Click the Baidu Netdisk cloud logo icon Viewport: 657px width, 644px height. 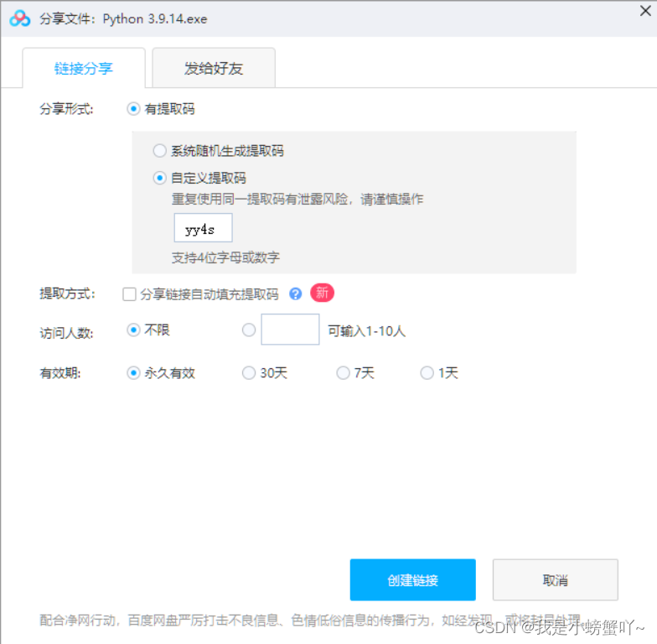point(20,18)
